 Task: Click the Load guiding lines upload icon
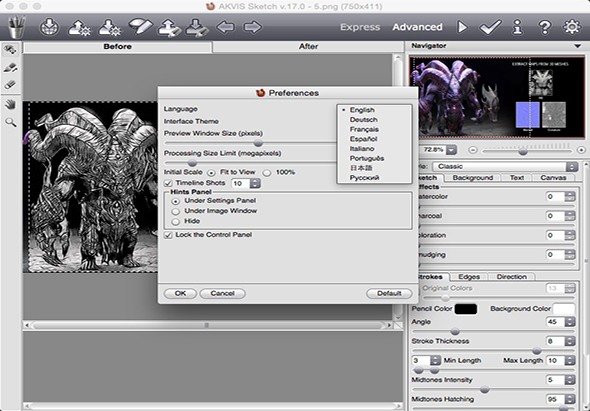pos(169,27)
